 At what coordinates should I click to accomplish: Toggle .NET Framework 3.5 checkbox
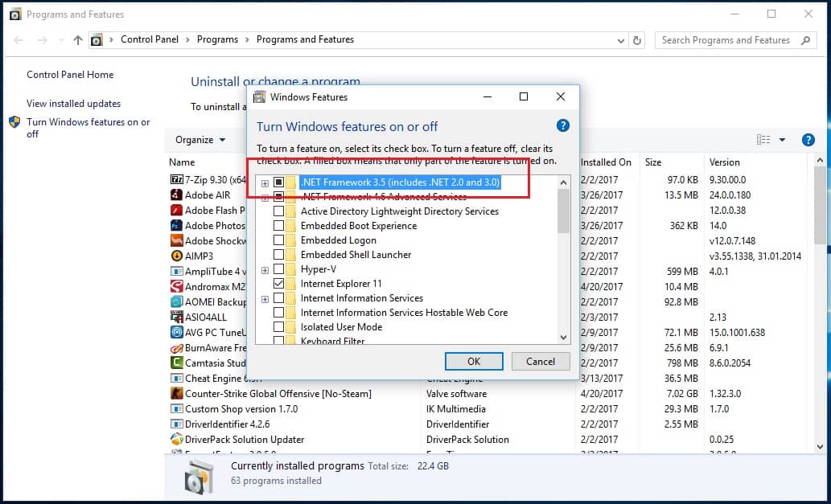(x=278, y=182)
